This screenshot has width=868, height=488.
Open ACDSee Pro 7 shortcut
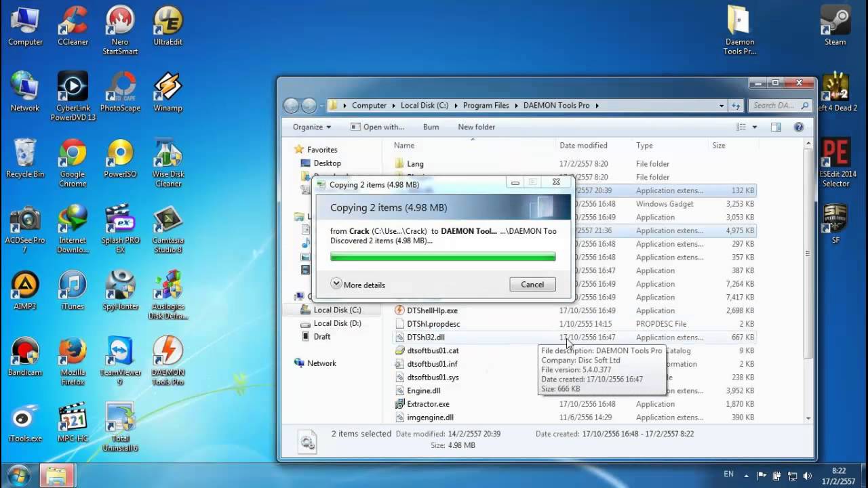[25, 229]
